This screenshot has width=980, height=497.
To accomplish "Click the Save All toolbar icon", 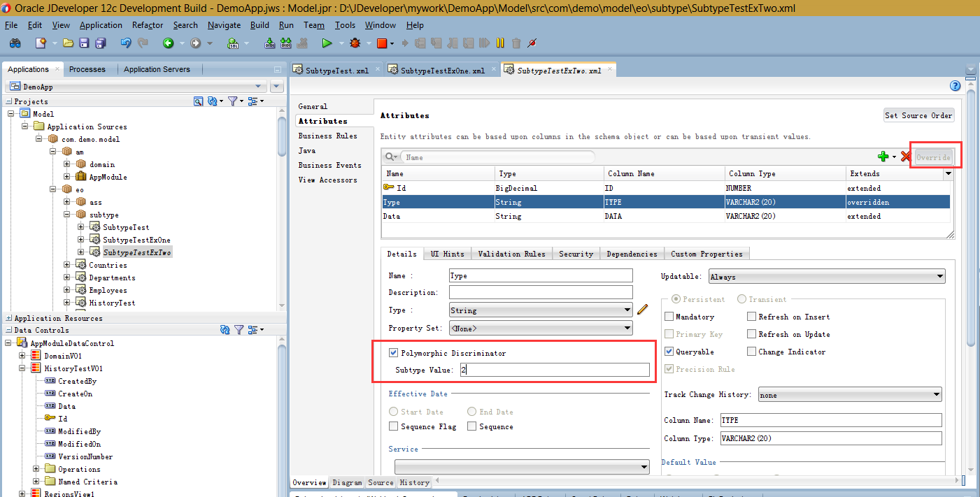I will 100,43.
